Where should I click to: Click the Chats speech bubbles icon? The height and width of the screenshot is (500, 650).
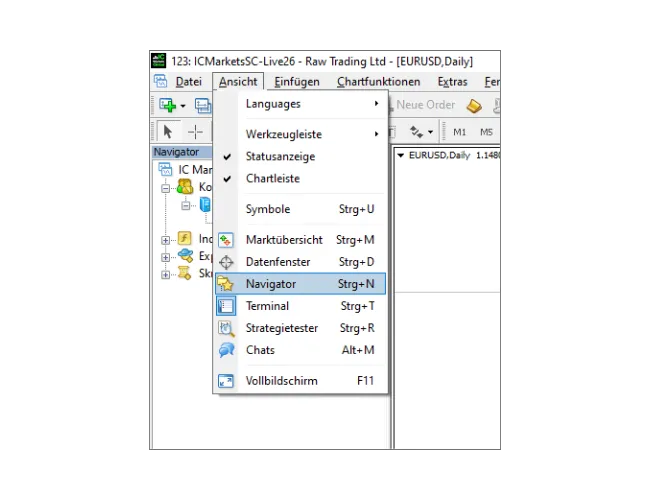(226, 350)
